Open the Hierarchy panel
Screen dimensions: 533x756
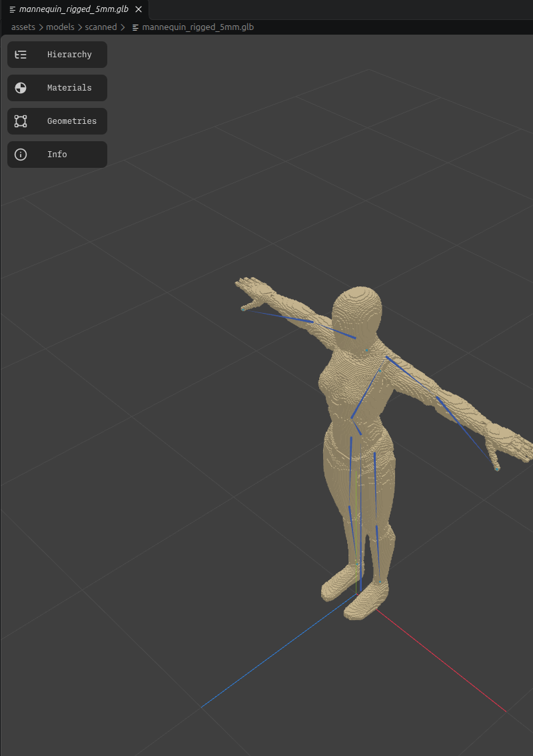pos(57,55)
